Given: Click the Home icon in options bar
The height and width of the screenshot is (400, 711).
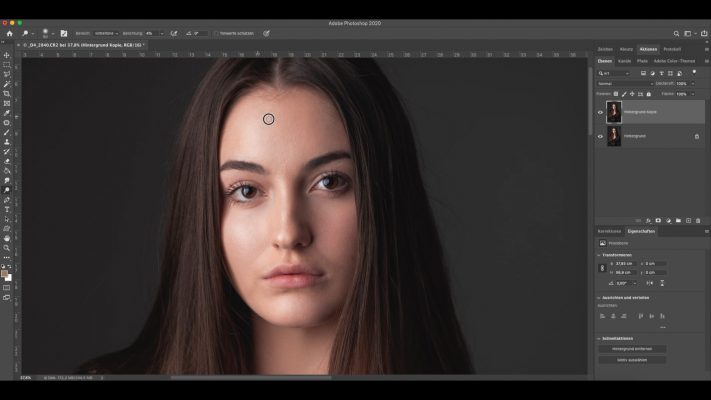Looking at the screenshot, I should (x=10, y=33).
